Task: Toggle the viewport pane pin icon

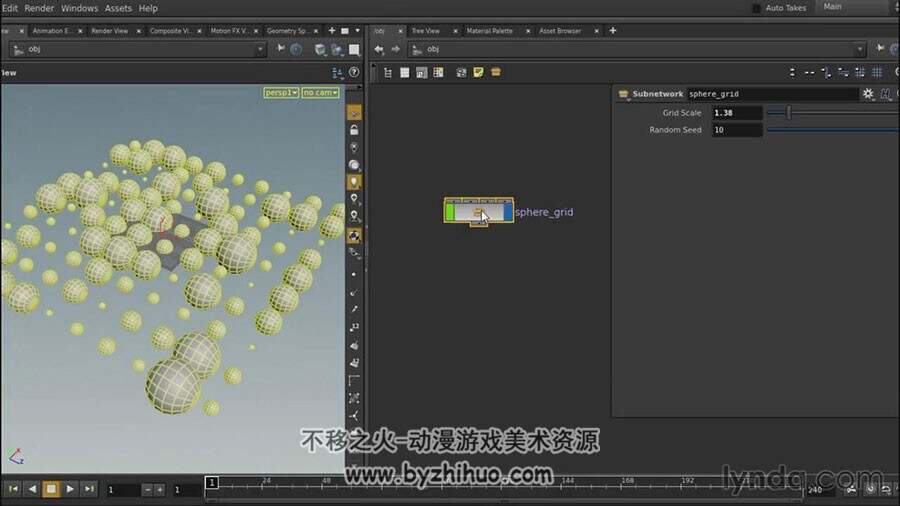Action: 281,49
